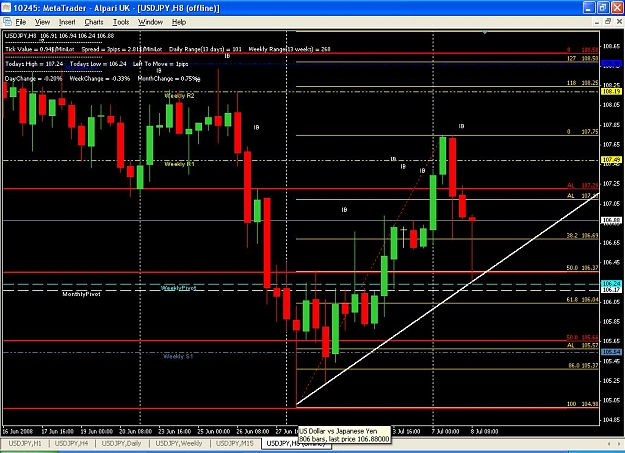
Task: Click the MetaTrader application icon in title bar
Action: 6,8
